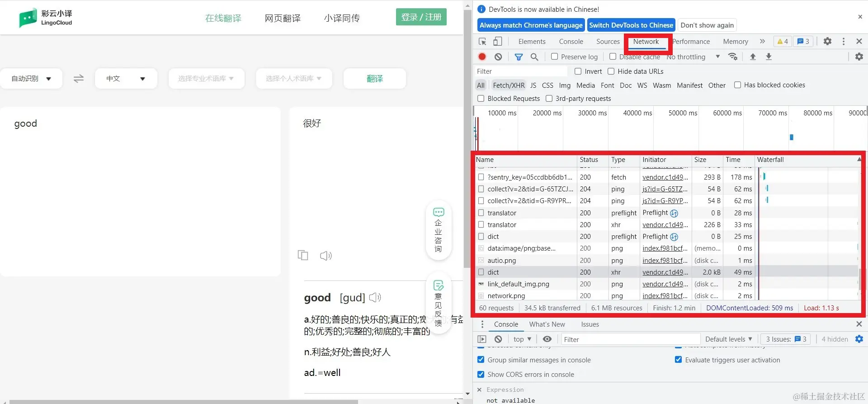This screenshot has height=404, width=868.
Task: Click Always match Chrome's language
Action: 531,25
